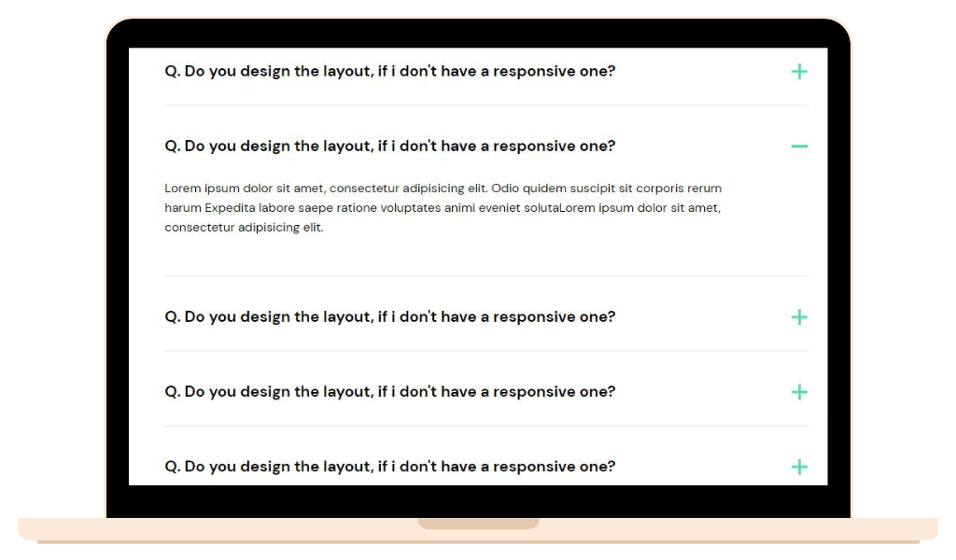This screenshot has height=560, width=956.
Task: Click the divider under the third question
Action: tap(485, 352)
